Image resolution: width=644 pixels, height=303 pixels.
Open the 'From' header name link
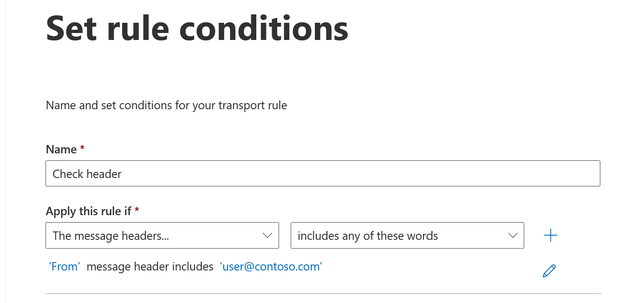pos(65,267)
